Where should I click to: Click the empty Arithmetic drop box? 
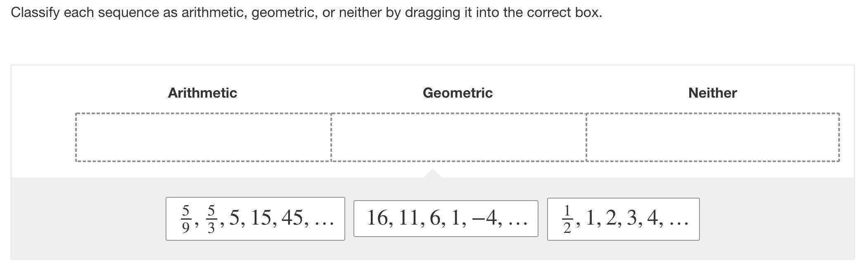[x=203, y=137]
